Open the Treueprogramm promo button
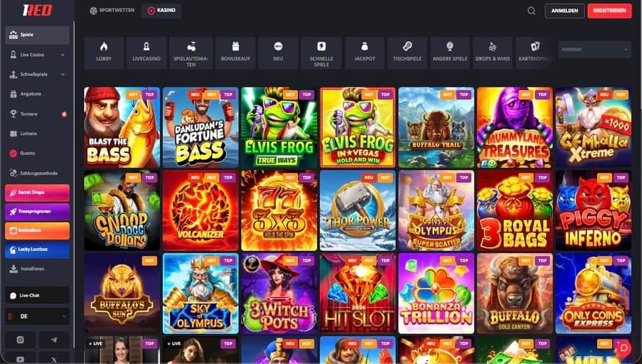The image size is (642, 364). (37, 212)
